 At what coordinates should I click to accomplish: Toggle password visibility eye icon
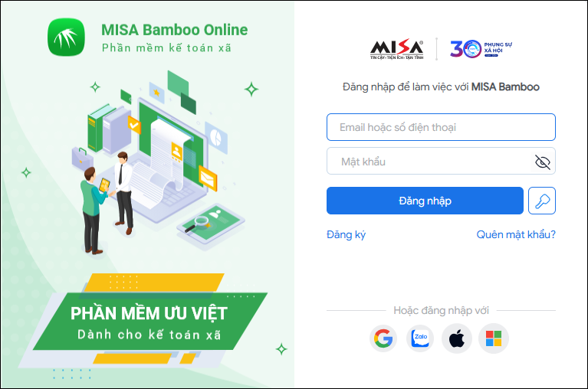542,162
